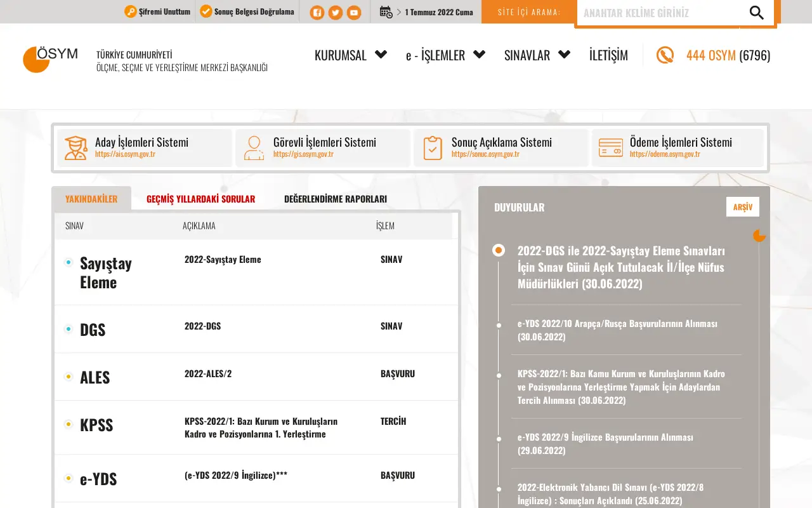Viewport: 812px width, 508px height.
Task: Click the ÖSYM logo
Action: click(50, 59)
